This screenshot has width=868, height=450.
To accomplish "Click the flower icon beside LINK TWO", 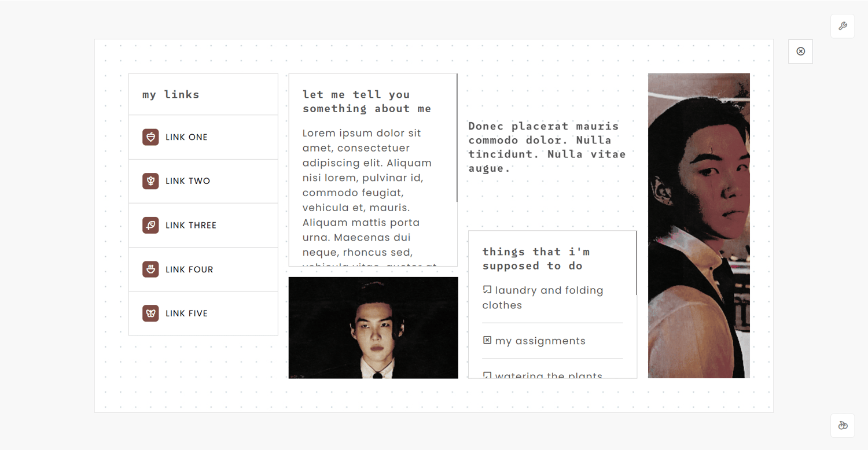I will click(x=150, y=181).
